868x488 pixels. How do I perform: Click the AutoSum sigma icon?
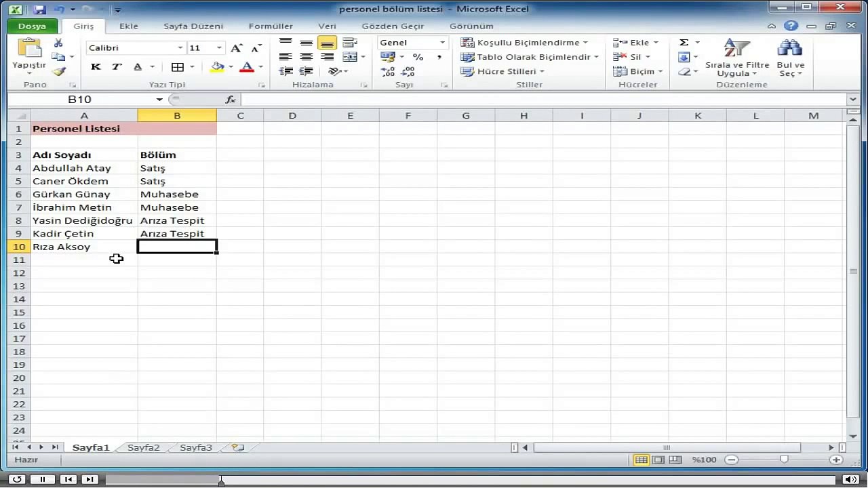tap(684, 43)
